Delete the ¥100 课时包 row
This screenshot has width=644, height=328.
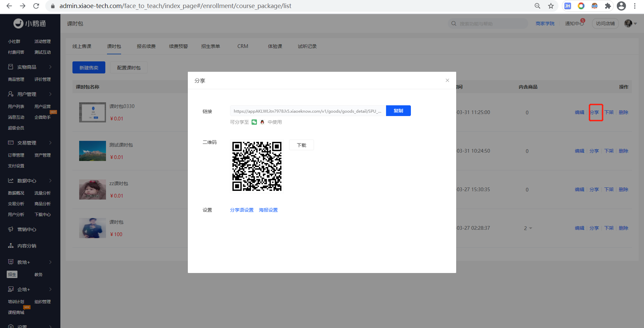(624, 228)
